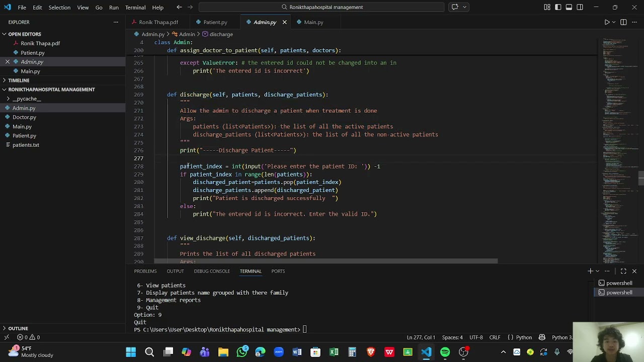The width and height of the screenshot is (644, 362).
Task: Switch to the Patient.py editor tab
Action: [x=215, y=22]
